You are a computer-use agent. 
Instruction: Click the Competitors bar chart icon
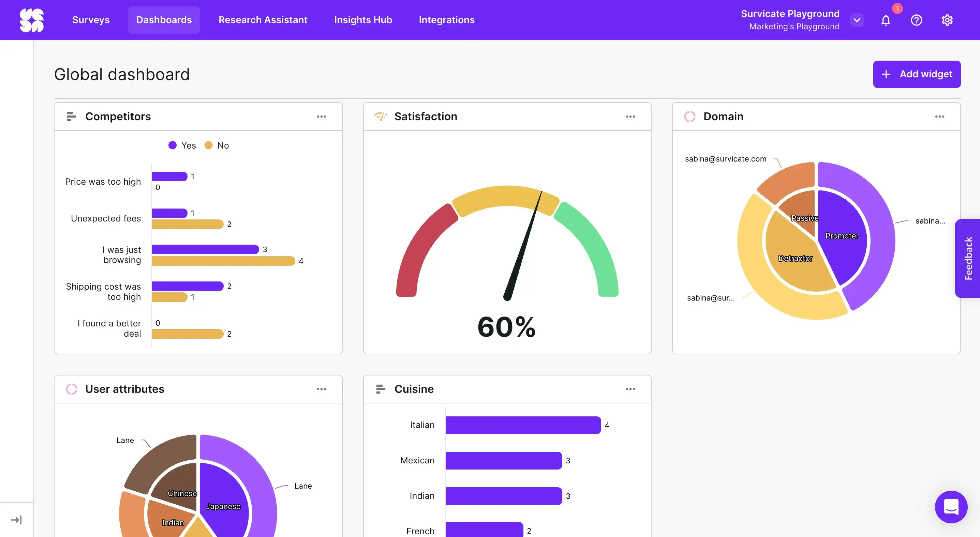click(x=71, y=116)
